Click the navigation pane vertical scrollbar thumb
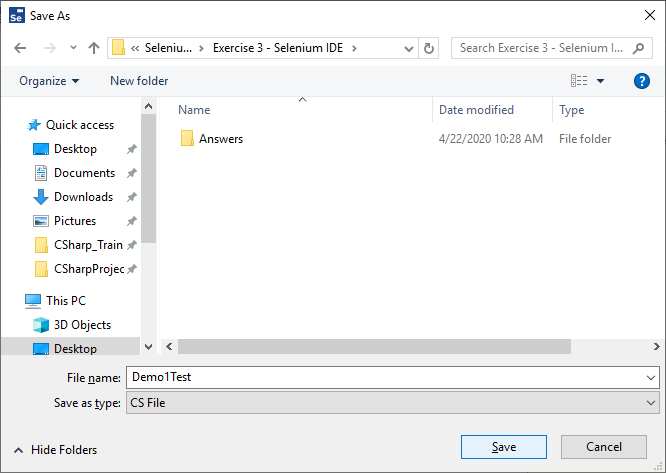Image resolution: width=666 pixels, height=473 pixels. [x=148, y=178]
